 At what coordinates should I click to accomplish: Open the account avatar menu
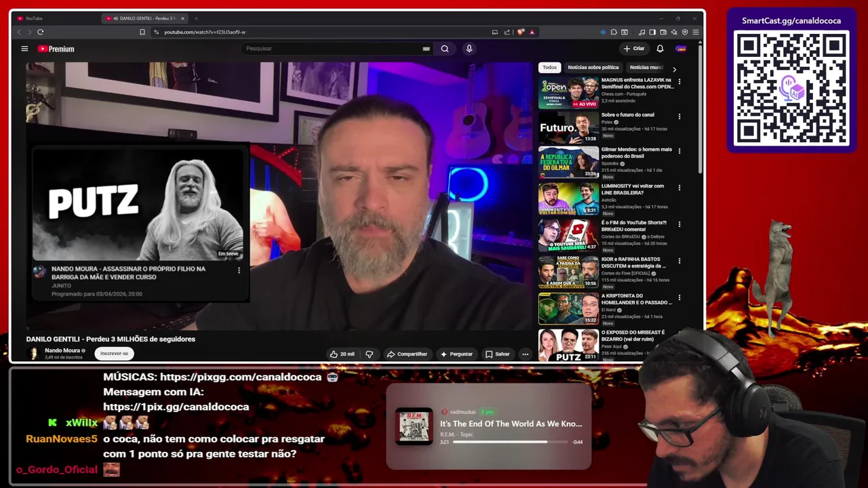click(681, 49)
